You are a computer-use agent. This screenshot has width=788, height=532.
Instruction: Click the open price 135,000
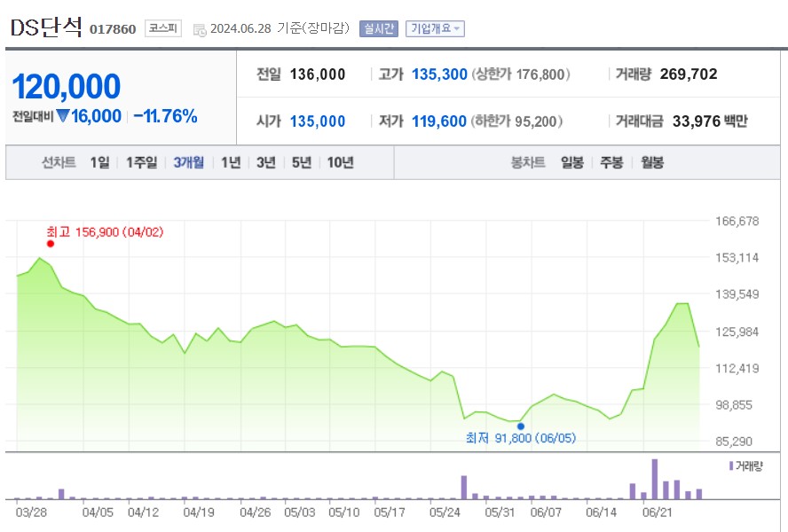[x=318, y=121]
